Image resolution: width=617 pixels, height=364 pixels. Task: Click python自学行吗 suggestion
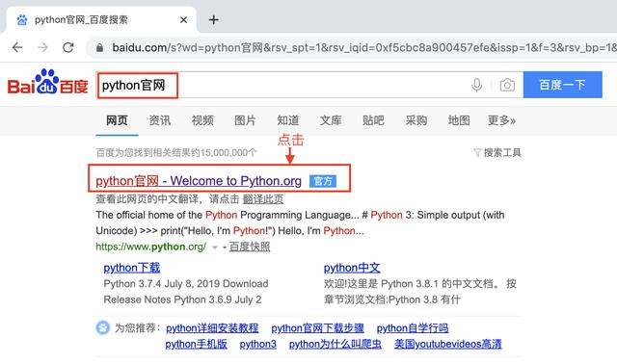click(x=413, y=327)
